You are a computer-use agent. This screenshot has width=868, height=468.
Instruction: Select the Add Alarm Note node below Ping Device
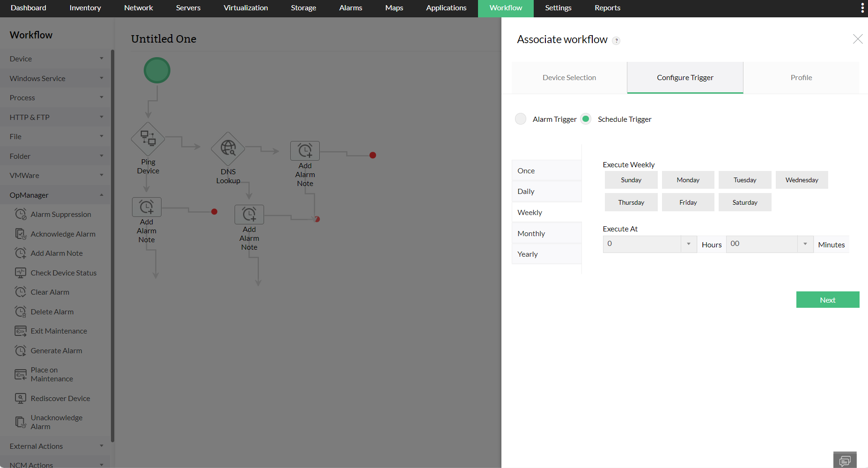147,207
